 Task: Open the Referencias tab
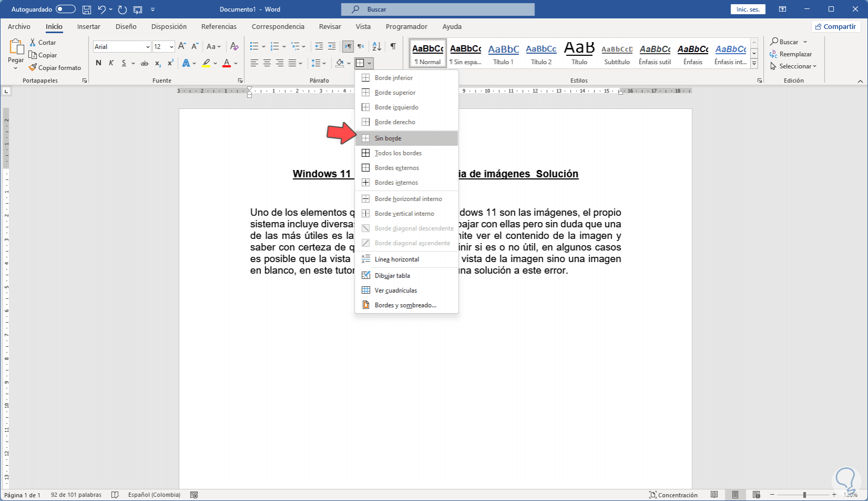219,26
